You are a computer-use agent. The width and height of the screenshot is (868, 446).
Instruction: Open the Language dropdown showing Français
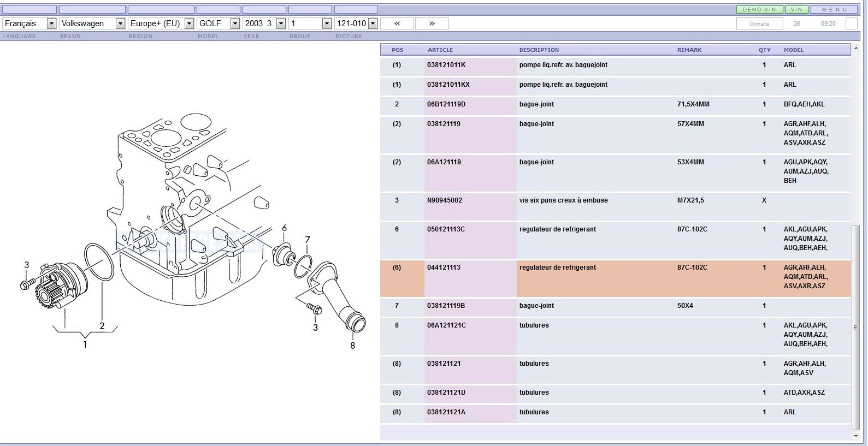[x=29, y=23]
